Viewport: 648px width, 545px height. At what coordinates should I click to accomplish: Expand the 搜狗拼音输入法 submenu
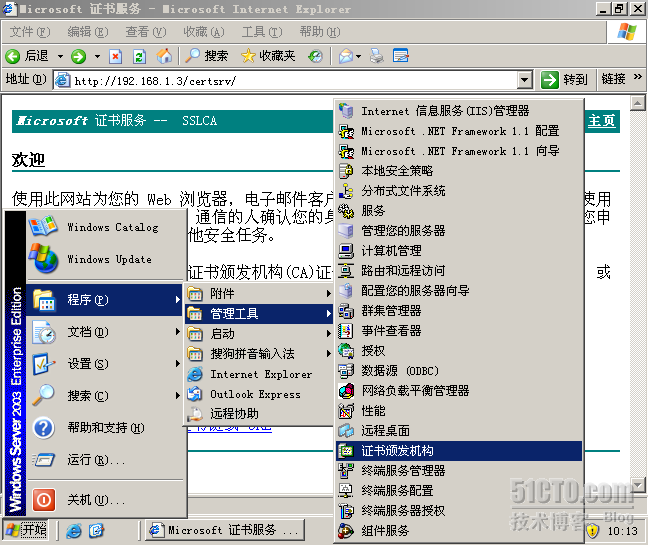pyautogui.click(x=259, y=353)
